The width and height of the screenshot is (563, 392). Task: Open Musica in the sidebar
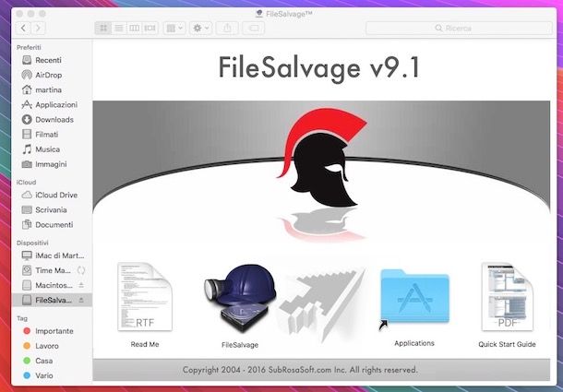(x=52, y=149)
